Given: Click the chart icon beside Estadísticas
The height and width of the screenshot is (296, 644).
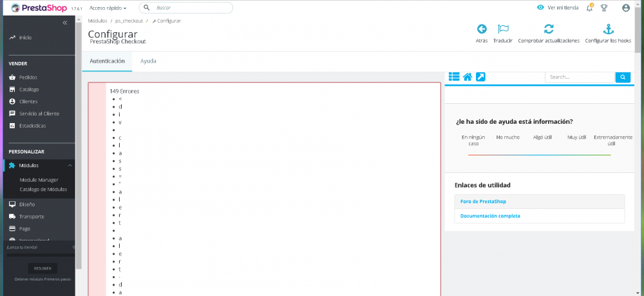Looking at the screenshot, I should 12,126.
